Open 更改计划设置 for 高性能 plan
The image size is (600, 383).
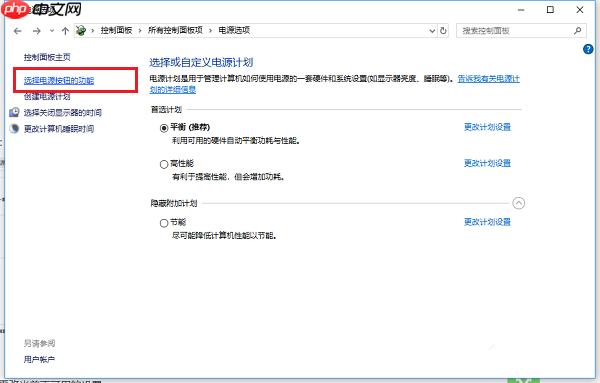click(x=488, y=163)
